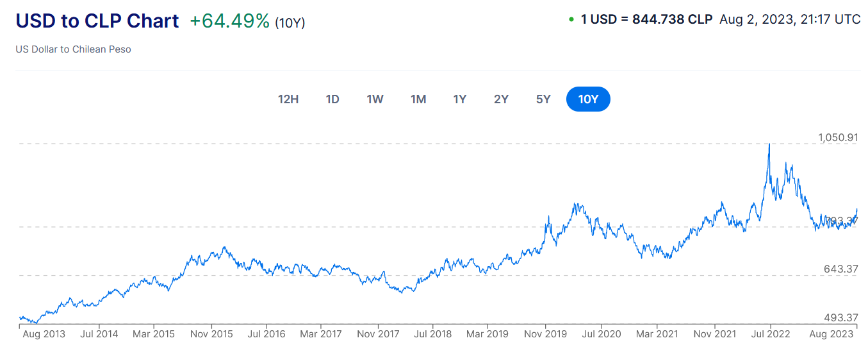Screen dimensions: 868x354
Task: Click the chart peak near Jul 2022
Action: click(x=769, y=145)
